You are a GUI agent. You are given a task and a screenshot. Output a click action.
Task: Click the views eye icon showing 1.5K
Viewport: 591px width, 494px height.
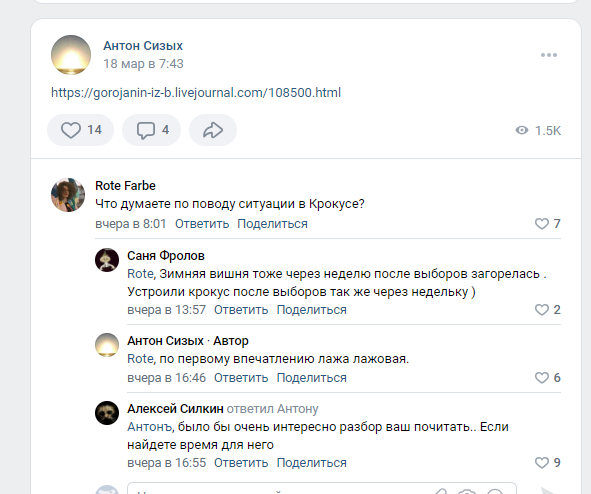522,130
